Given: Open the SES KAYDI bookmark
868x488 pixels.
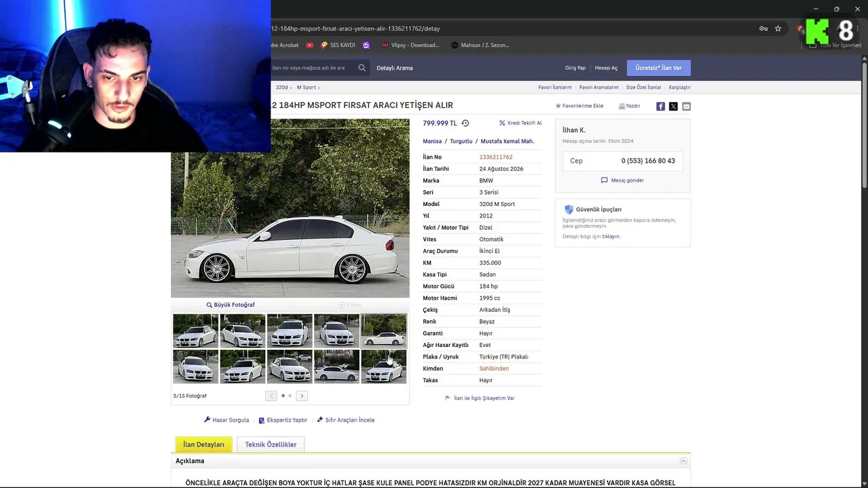Looking at the screenshot, I should (338, 45).
